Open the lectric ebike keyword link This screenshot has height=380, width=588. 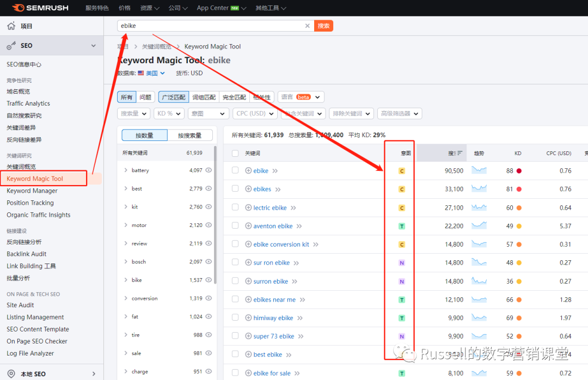[x=270, y=208]
